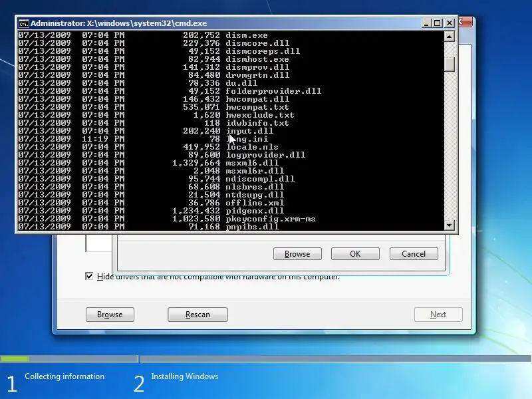Click the pidgenx.dll entry
Image resolution: width=532 pixels, height=399 pixels.
point(255,211)
